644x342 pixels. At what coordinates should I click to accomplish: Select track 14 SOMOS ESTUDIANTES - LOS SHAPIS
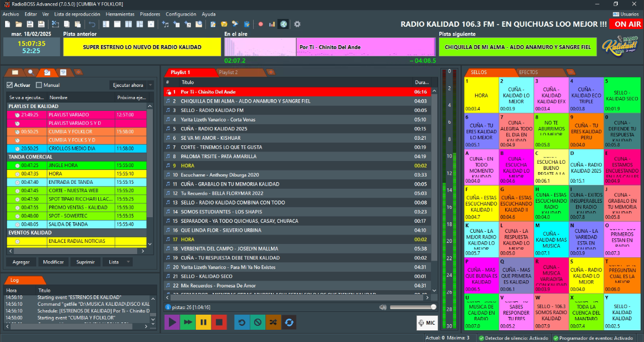click(298, 212)
